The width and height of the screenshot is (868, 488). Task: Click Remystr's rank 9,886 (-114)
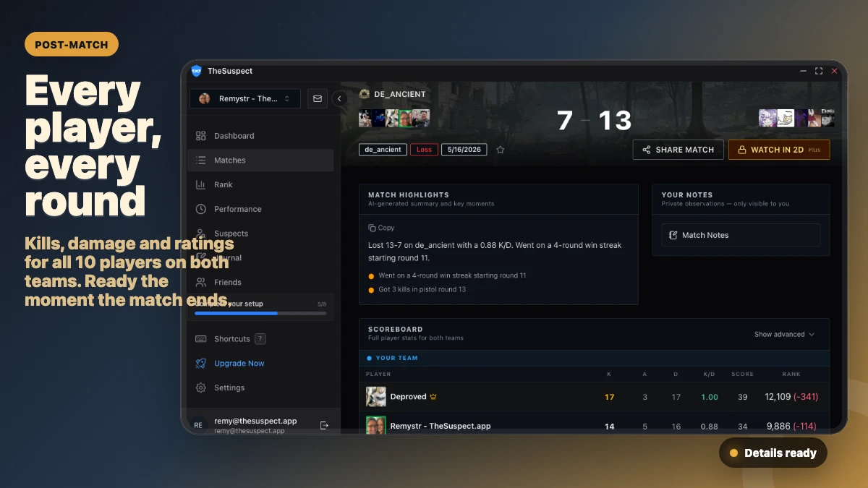tap(791, 426)
